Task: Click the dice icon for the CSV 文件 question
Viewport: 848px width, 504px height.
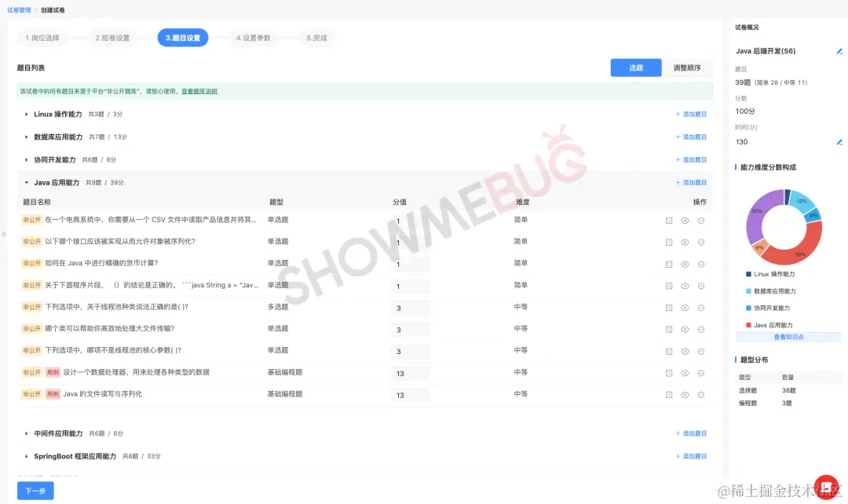Action: [669, 221]
